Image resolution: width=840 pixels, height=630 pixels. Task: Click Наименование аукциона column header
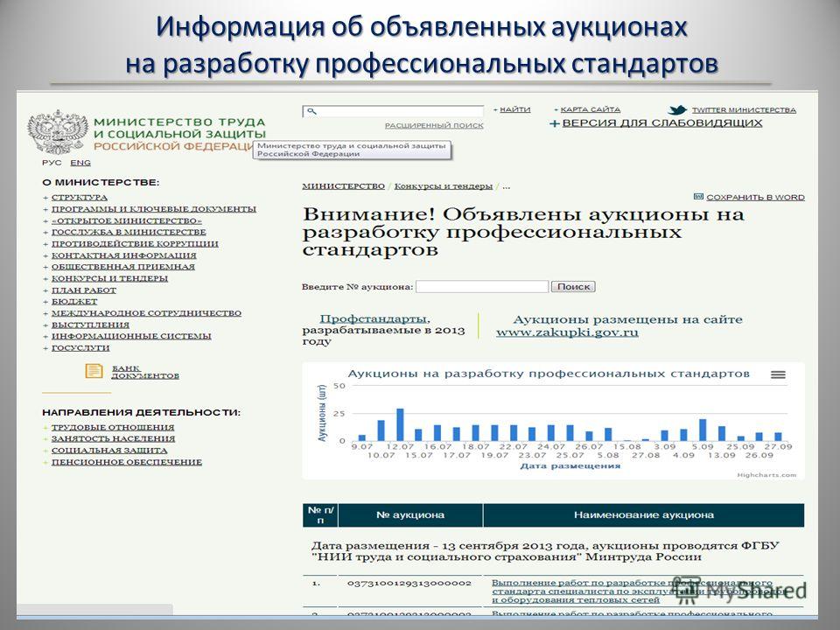tap(644, 514)
